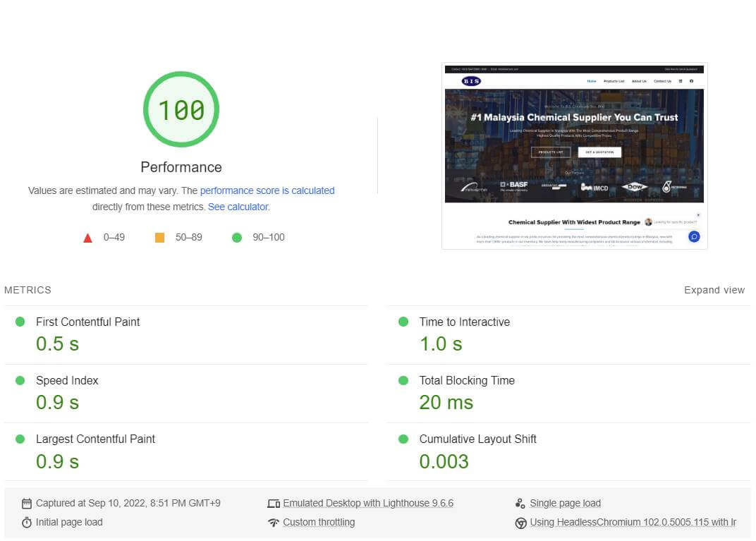Click the Emulated Desktop with Lighthouse 9.6.6 link

point(367,503)
